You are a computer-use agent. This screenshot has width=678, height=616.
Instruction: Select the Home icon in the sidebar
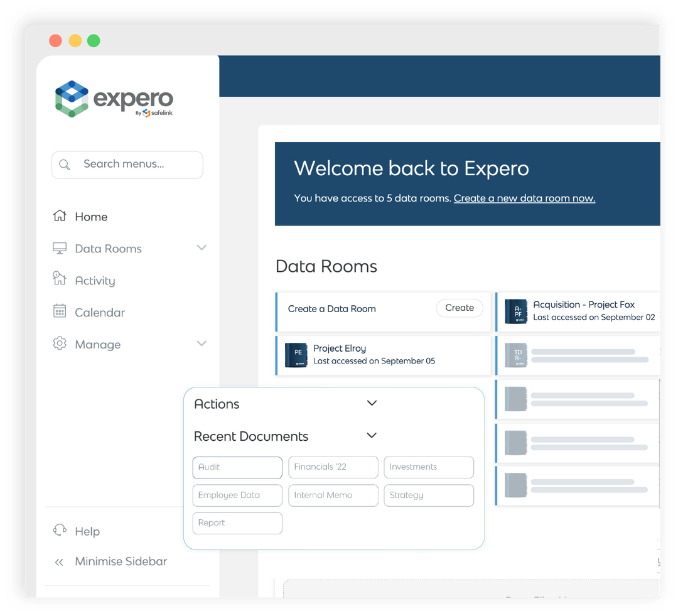pyautogui.click(x=60, y=216)
